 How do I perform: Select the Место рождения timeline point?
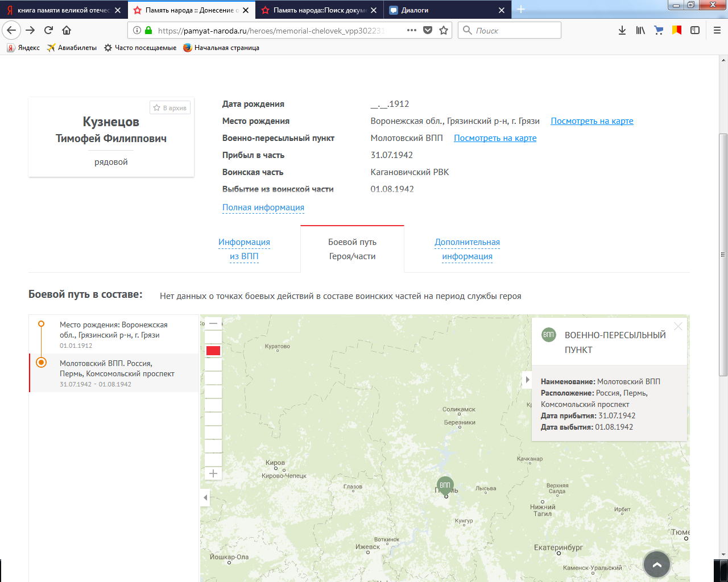pos(42,324)
